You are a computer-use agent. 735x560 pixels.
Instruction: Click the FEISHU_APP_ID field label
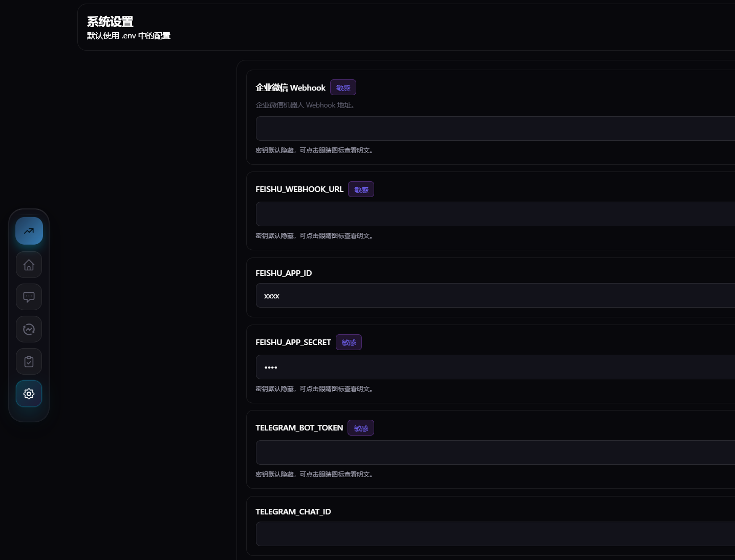point(284,273)
